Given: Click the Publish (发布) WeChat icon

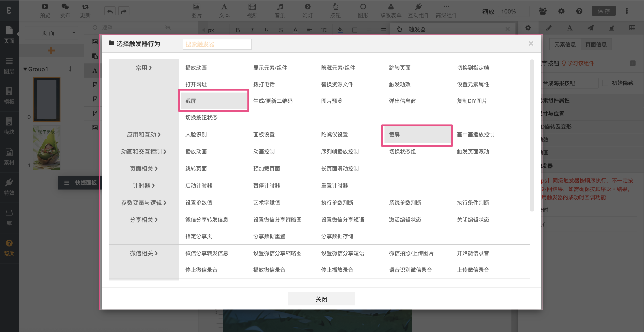Looking at the screenshot, I should [65, 7].
